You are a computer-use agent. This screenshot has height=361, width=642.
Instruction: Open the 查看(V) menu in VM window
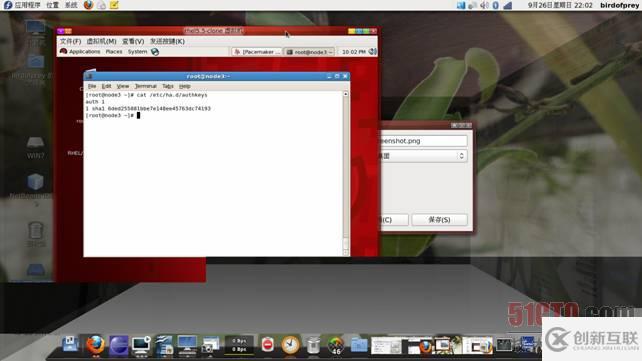click(x=133, y=41)
